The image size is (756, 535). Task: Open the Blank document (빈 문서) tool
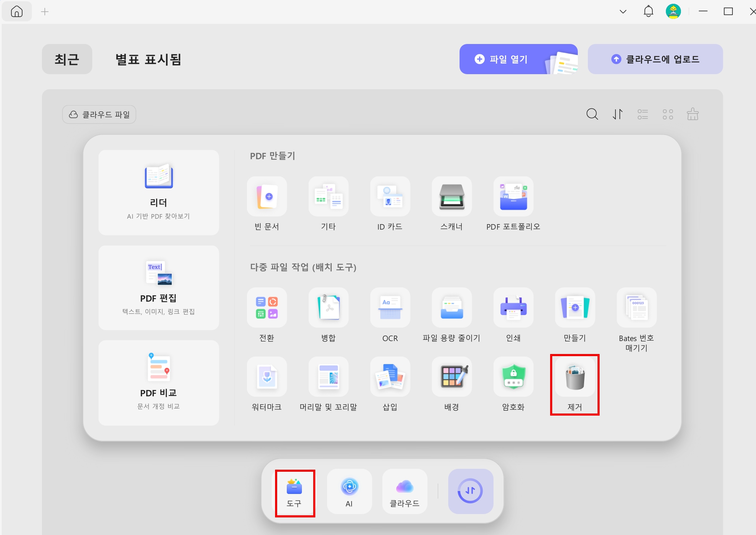[267, 196]
